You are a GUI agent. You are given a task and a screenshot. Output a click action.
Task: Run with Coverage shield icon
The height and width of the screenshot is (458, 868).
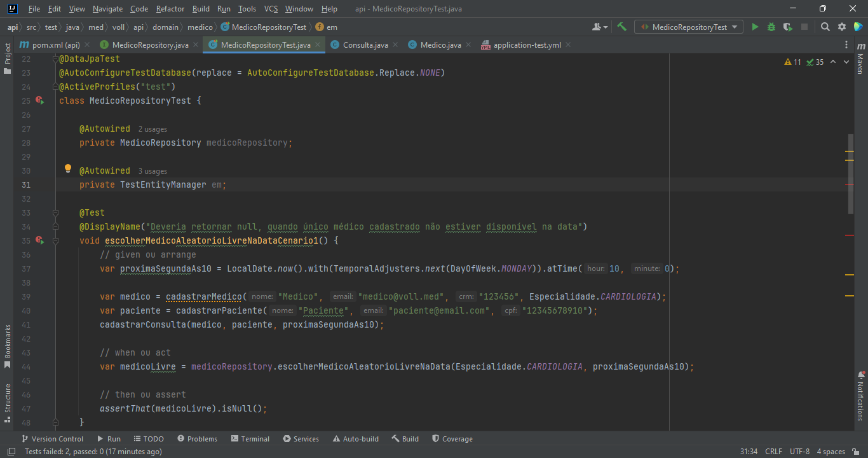click(x=788, y=27)
